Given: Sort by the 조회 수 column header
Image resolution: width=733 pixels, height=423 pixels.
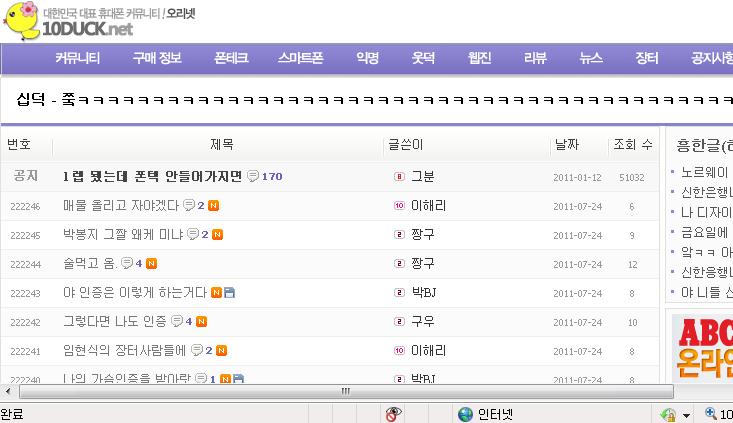Looking at the screenshot, I should (x=633, y=144).
